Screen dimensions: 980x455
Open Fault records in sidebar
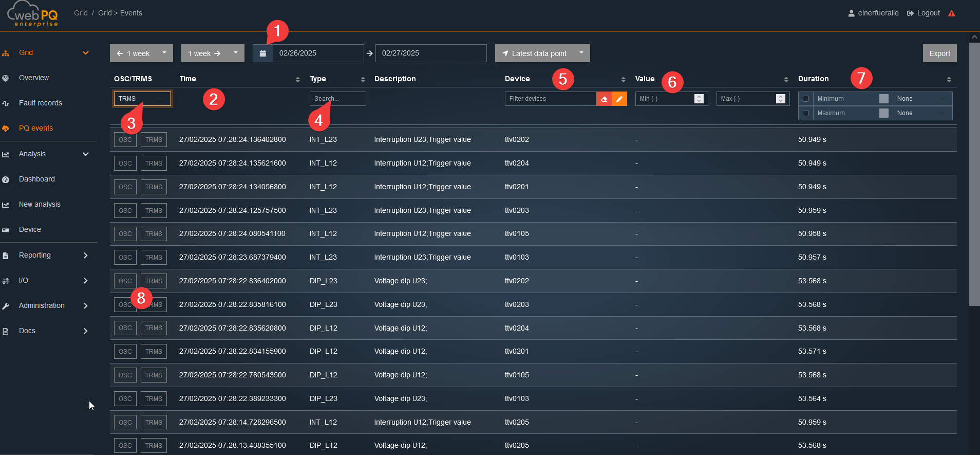click(41, 103)
